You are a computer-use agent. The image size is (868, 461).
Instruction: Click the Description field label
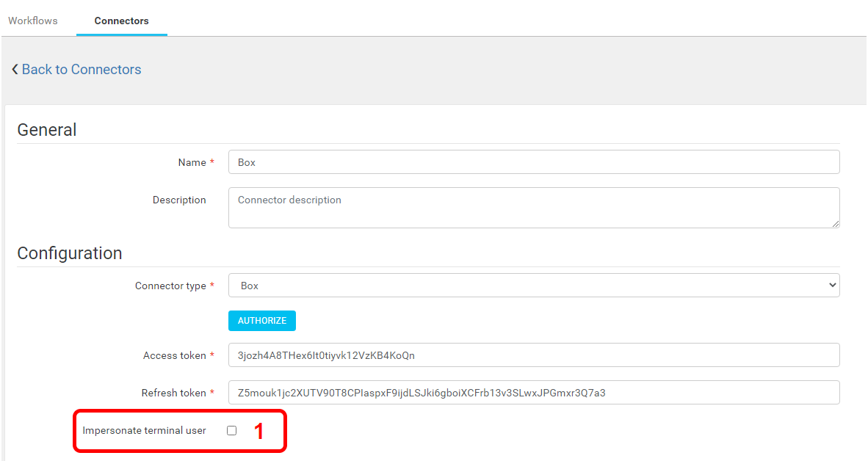pos(179,200)
